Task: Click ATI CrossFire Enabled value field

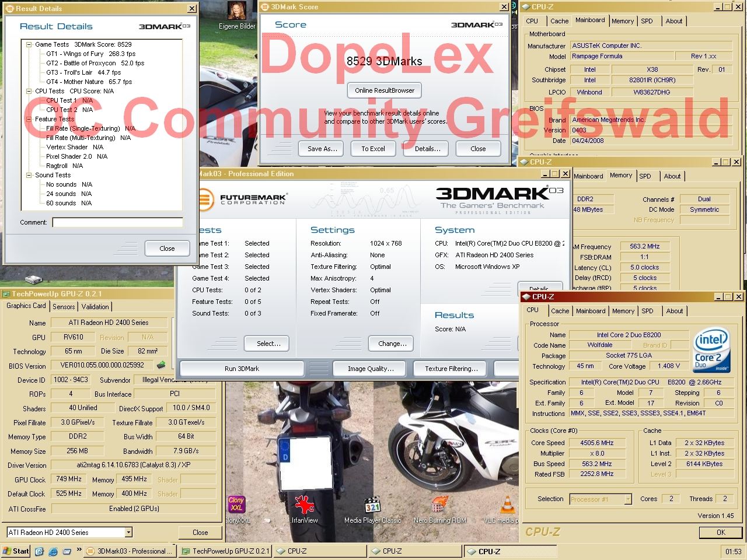Action: [x=134, y=509]
